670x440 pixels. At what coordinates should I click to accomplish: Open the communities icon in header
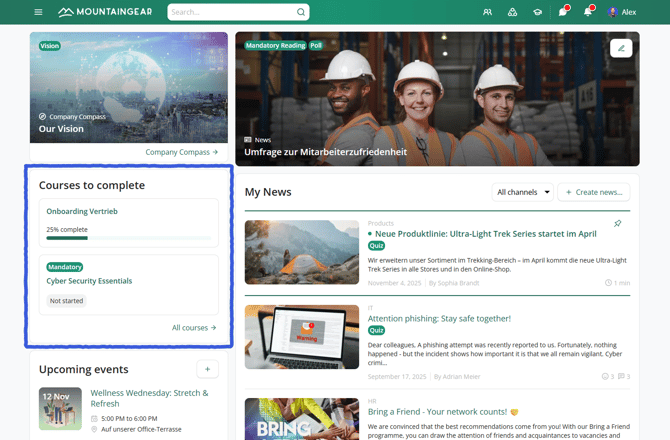coord(512,12)
